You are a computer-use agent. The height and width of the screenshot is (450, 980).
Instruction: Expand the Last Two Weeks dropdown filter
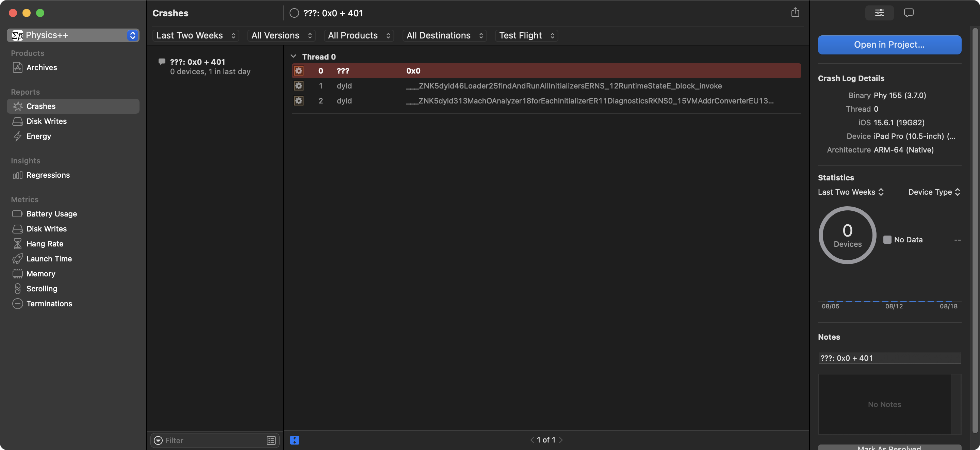point(195,35)
